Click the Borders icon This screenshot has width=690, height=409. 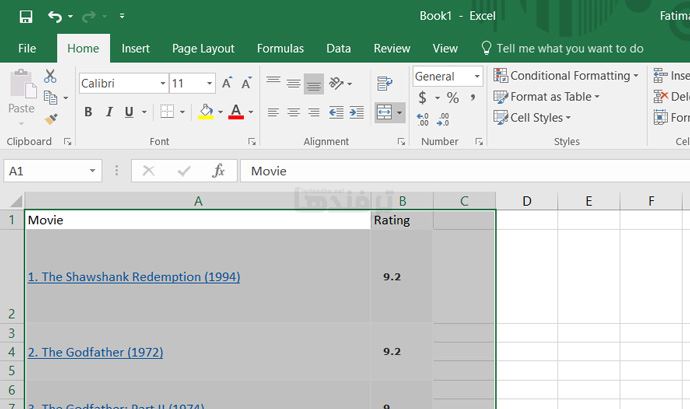pyautogui.click(x=167, y=112)
